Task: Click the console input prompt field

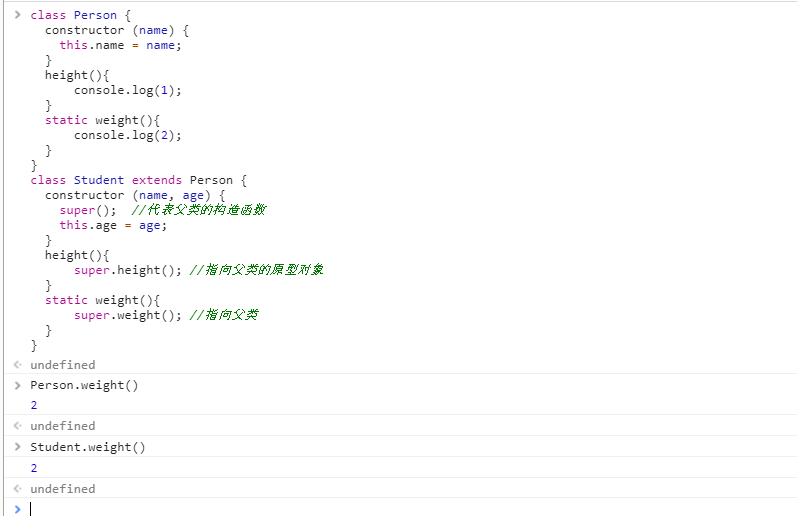Action: 412,508
